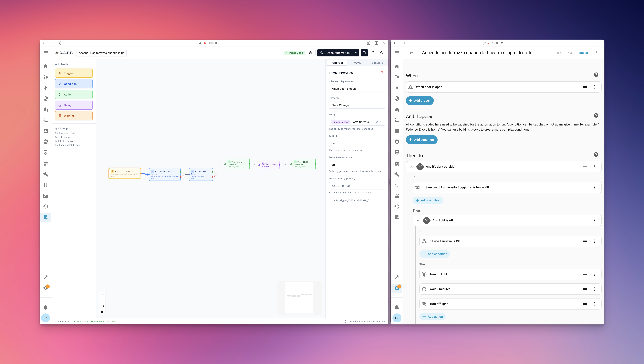644x364 pixels.
Task: Collapse the And it's dark outside condition block
Action: click(x=411, y=166)
